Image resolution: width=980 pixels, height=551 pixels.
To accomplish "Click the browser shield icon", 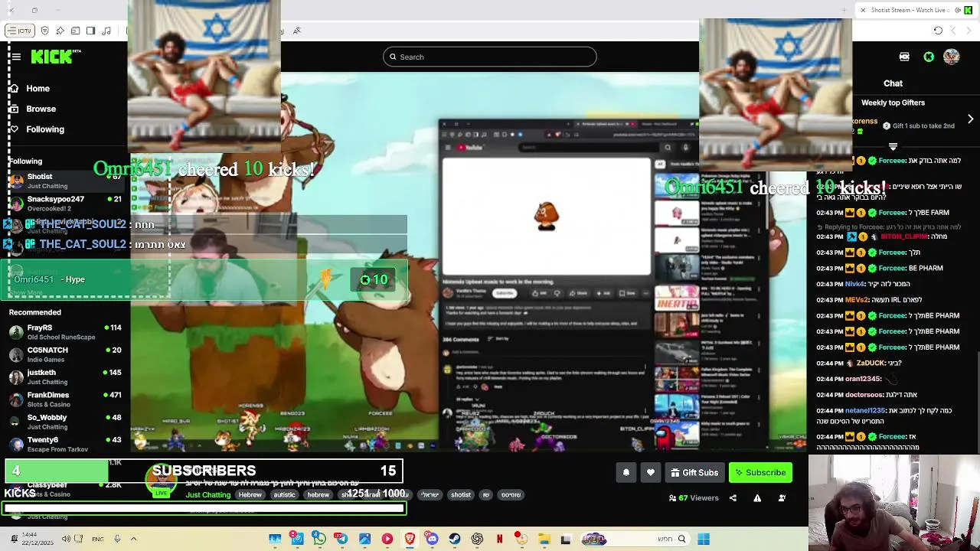I will 45,31.
